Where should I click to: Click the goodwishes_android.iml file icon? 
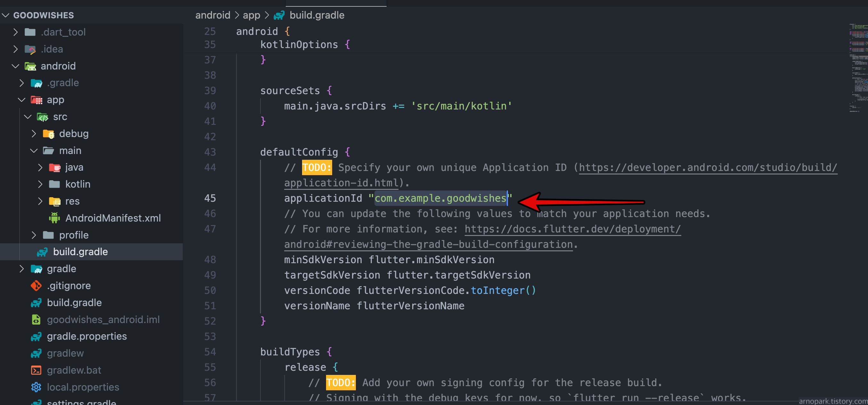36,320
